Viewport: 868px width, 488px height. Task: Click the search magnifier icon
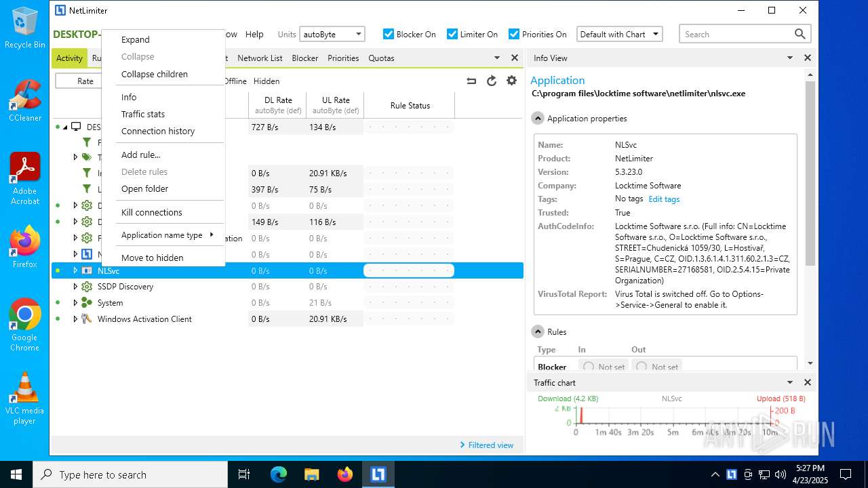pos(800,34)
